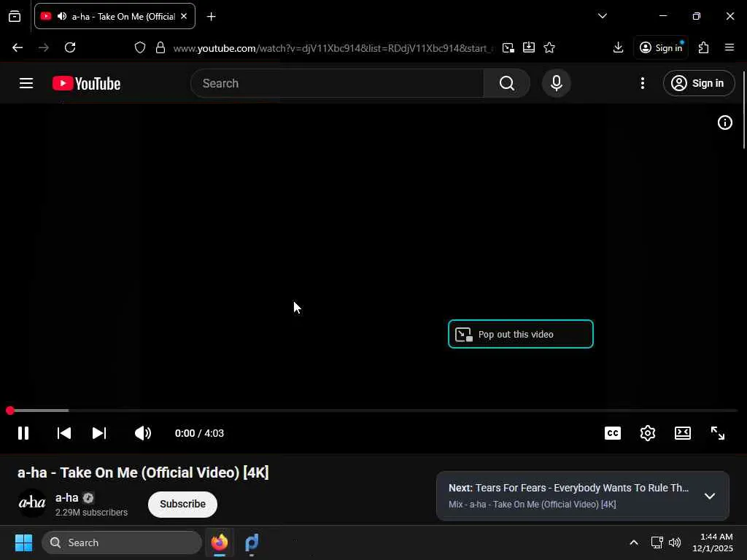747x560 pixels.
Task: Click the Windows taskbar Search box
Action: click(122, 542)
